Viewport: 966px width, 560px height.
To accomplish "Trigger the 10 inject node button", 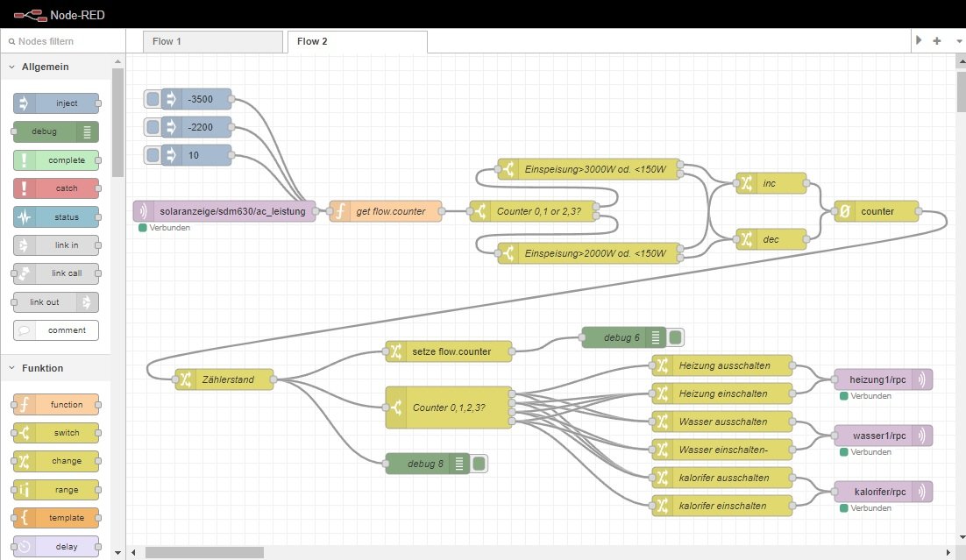I will (153, 155).
